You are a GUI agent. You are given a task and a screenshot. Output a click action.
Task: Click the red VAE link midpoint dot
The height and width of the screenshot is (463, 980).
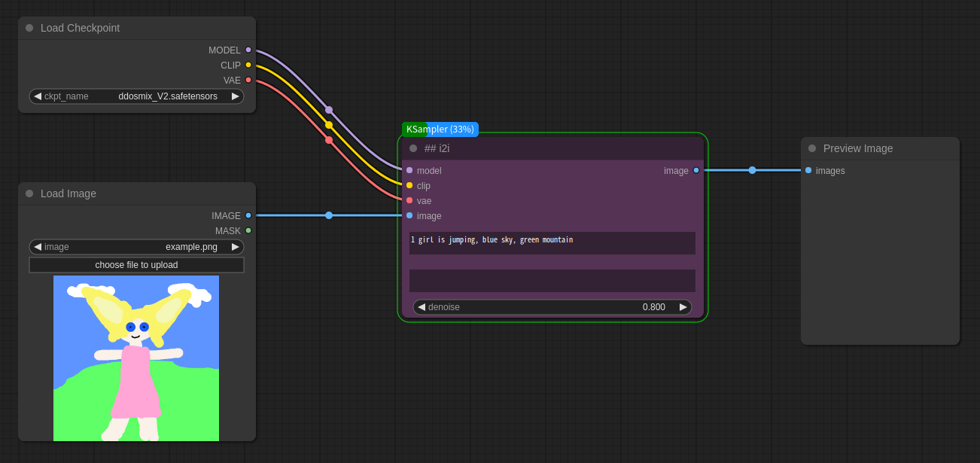(329, 140)
